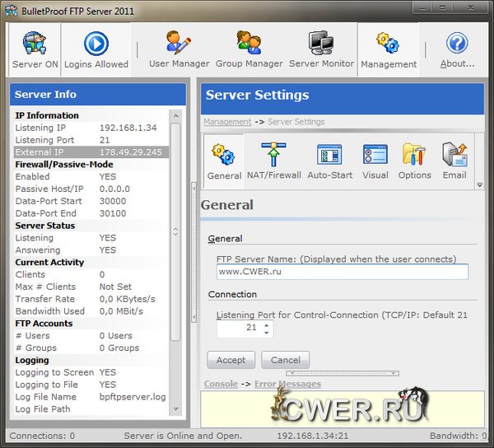Select the Data-Port Start row

click(91, 201)
